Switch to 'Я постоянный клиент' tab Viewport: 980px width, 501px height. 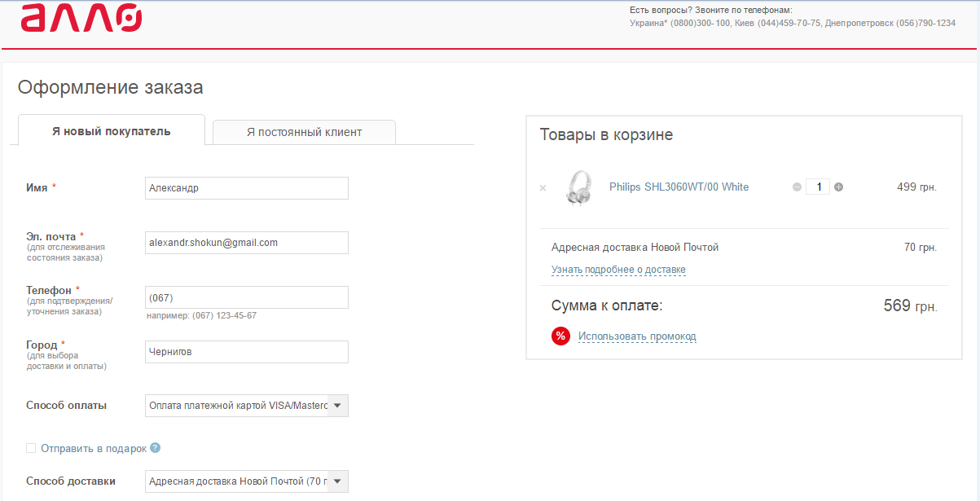pos(304,132)
